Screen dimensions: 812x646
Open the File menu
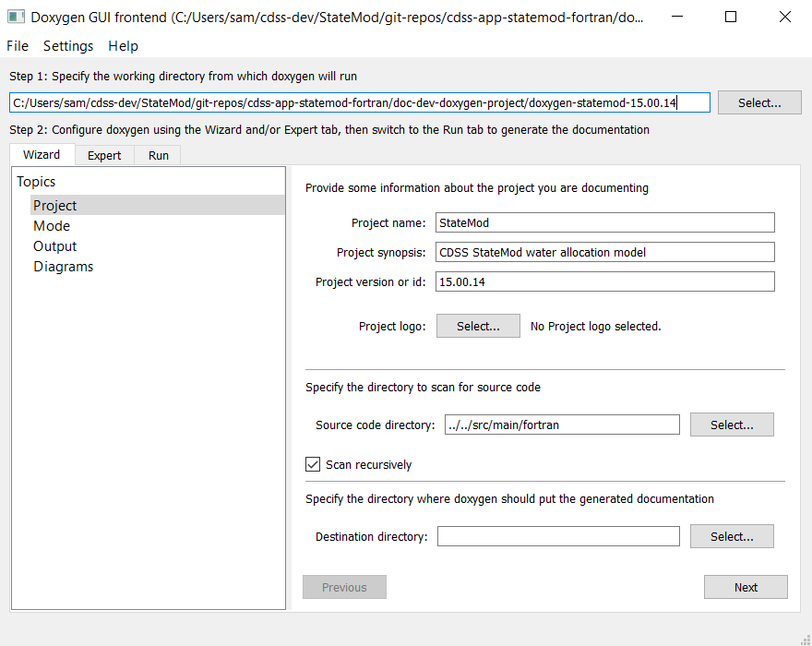coord(18,46)
